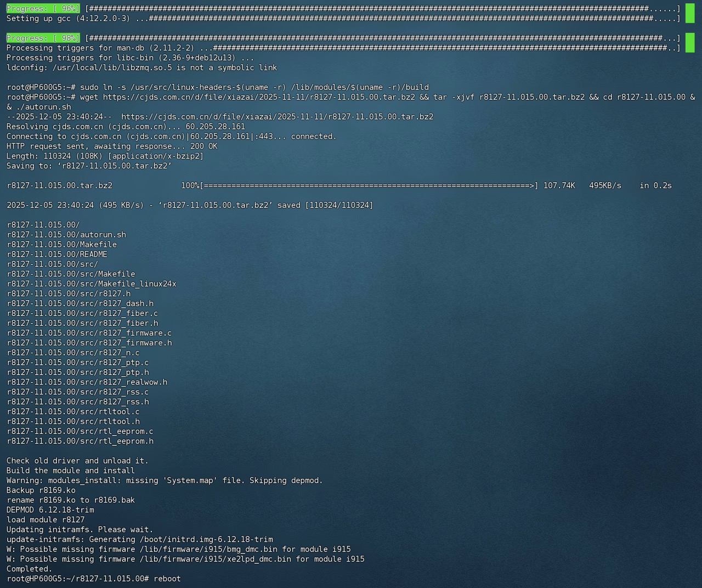This screenshot has height=588, width=702.
Task: Click the "src/r8127_dash.h" entry
Action: [x=80, y=304]
